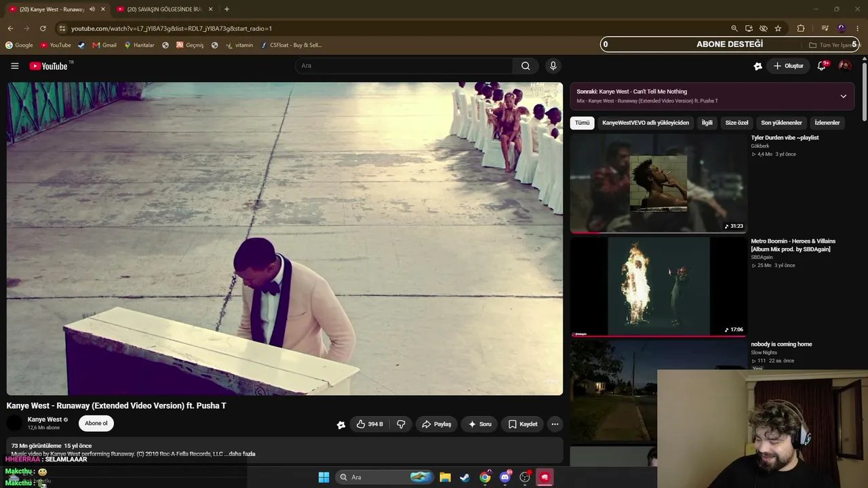This screenshot has width=868, height=488.
Task: Like the video with thumbs up
Action: pos(370,424)
